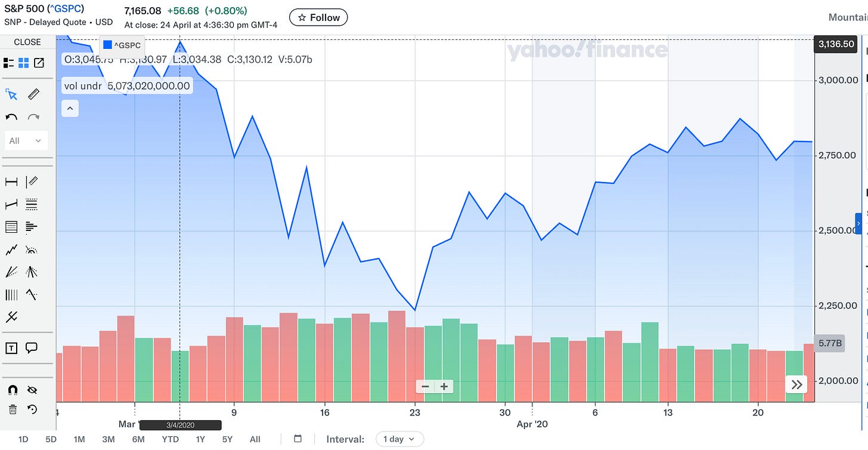Select the YTD range tab
The width and height of the screenshot is (868, 450).
[170, 439]
